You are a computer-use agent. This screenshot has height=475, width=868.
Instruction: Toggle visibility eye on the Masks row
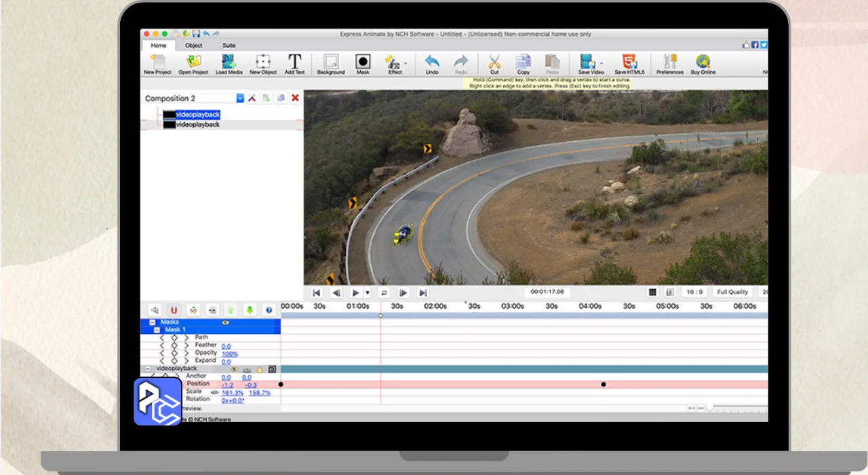pyautogui.click(x=225, y=322)
